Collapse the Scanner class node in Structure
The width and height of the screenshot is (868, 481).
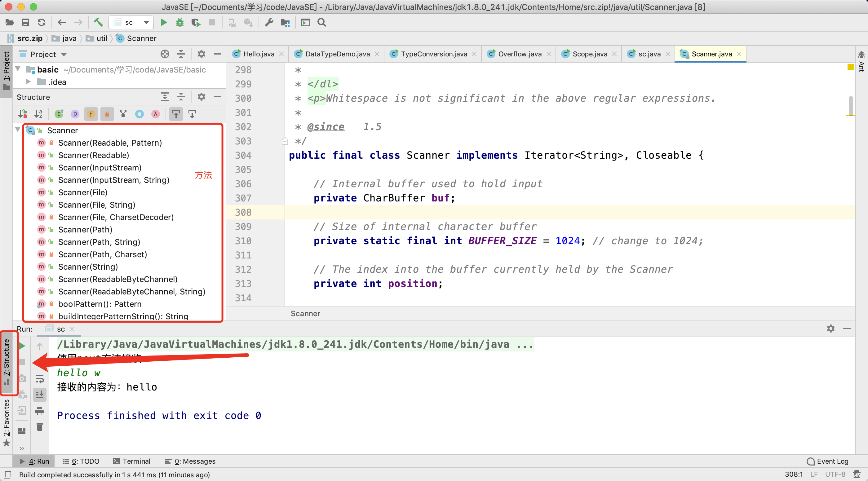point(18,130)
